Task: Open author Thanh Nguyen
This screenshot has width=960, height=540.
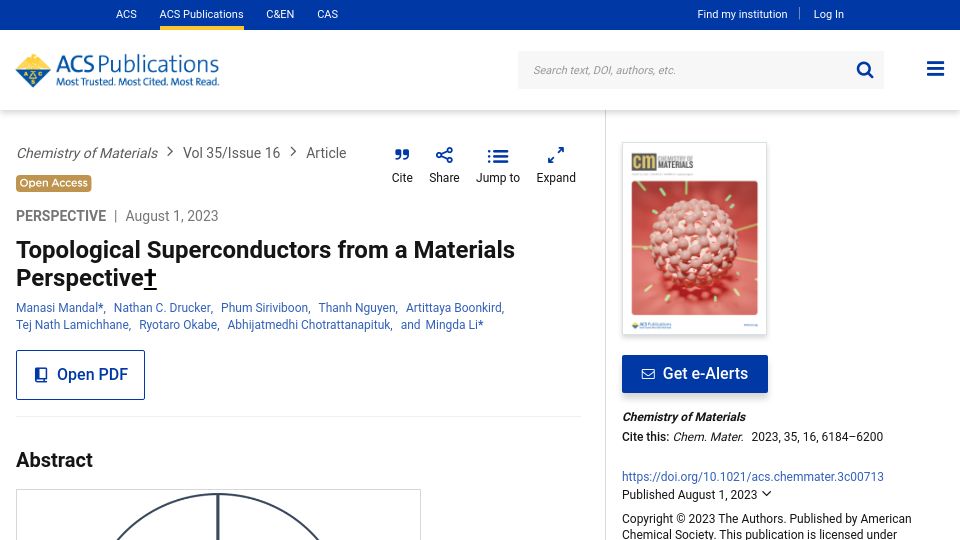Action: (x=357, y=307)
